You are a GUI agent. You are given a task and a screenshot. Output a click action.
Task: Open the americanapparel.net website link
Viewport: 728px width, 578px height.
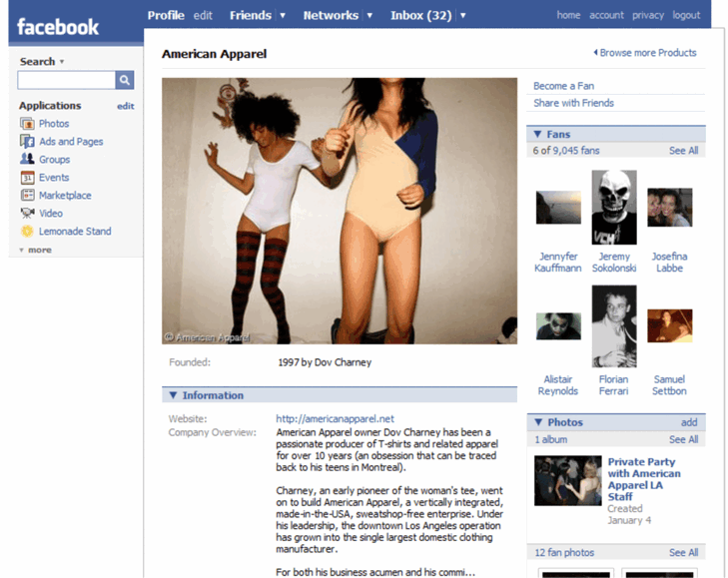click(x=335, y=418)
